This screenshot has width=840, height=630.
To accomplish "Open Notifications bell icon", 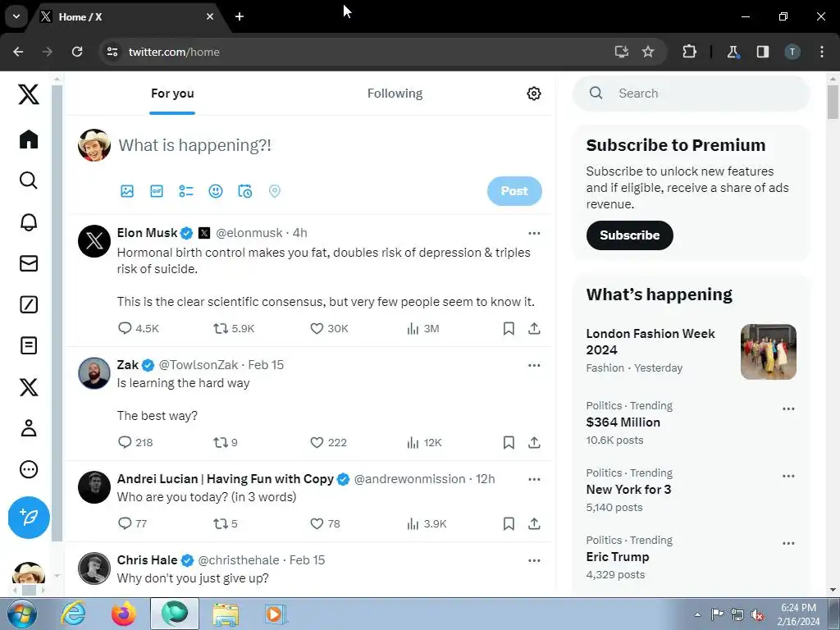I will [29, 221].
